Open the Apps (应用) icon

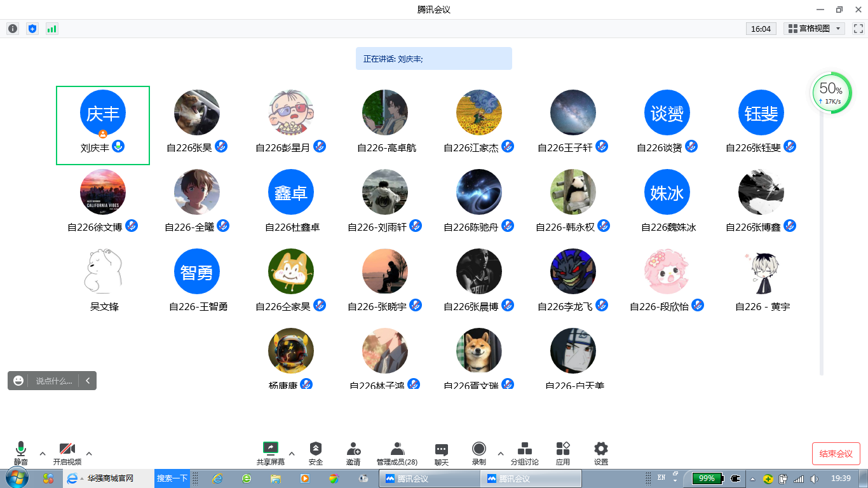pos(562,453)
